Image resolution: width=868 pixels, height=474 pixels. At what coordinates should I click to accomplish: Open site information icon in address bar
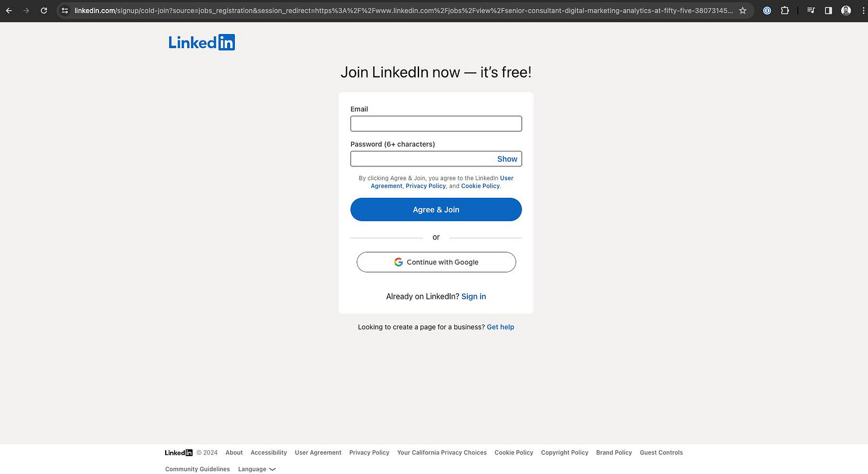tap(65, 11)
